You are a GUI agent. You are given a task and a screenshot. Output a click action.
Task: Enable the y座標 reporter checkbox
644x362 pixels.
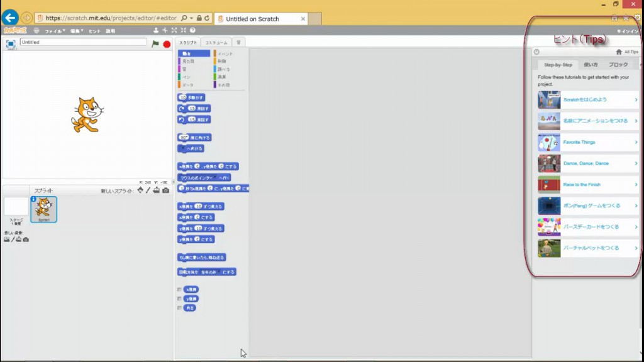pos(179,299)
